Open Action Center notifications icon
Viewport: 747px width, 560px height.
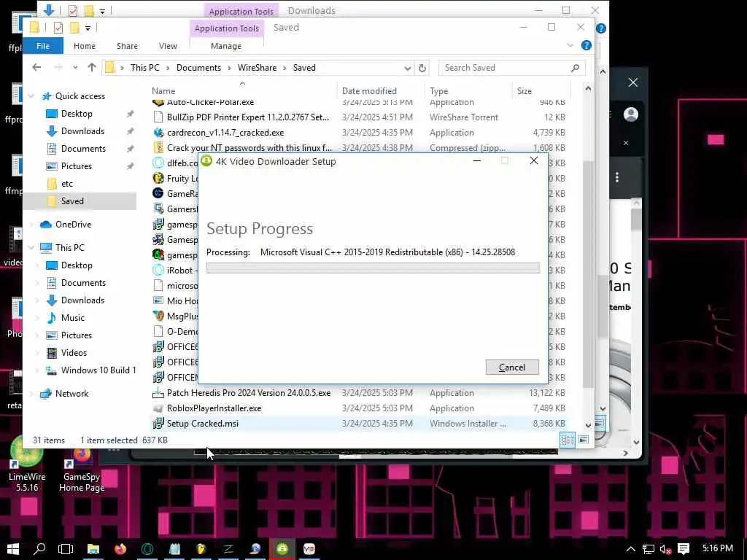tap(684, 549)
